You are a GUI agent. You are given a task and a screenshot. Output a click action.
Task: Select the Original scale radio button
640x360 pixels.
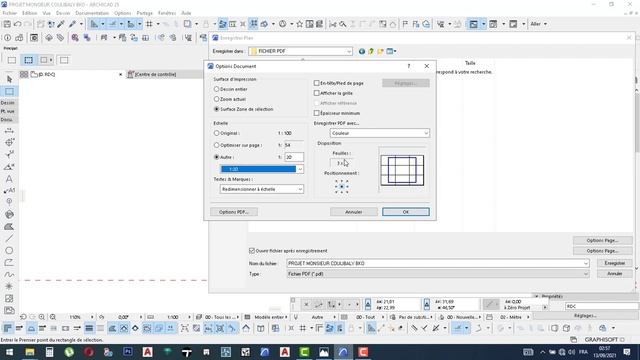217,133
